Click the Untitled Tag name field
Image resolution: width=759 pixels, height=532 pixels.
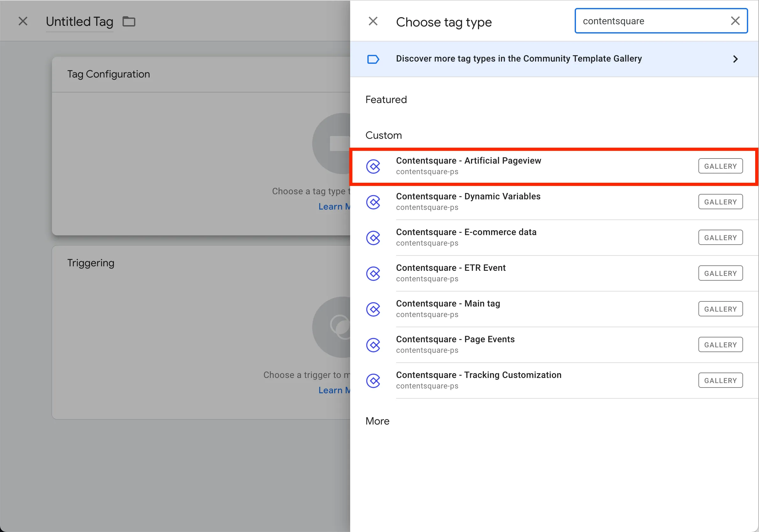pyautogui.click(x=79, y=22)
